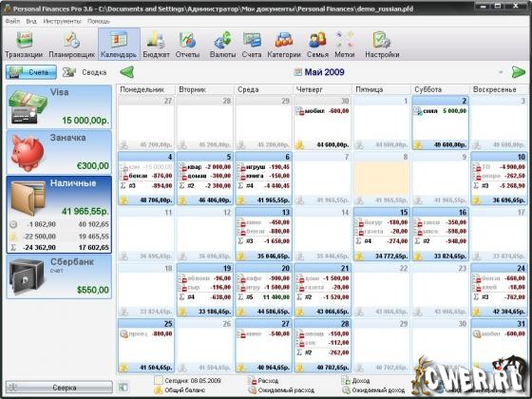Open the Вид menu
Viewport: 532px width, 399px height.
(x=31, y=21)
